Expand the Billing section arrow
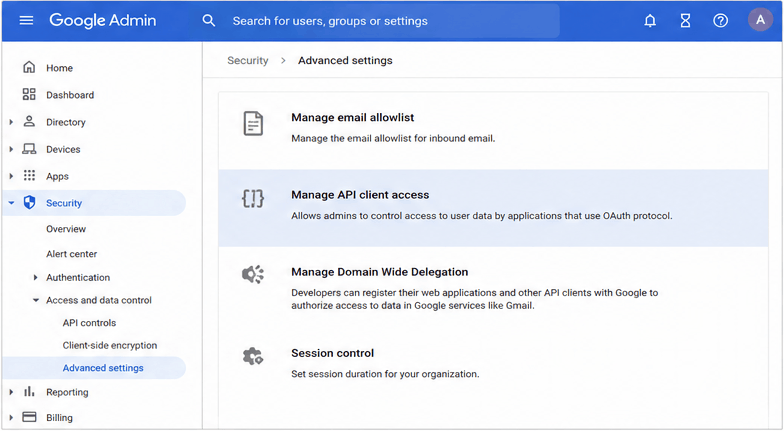This screenshot has height=431, width=784. (x=11, y=417)
